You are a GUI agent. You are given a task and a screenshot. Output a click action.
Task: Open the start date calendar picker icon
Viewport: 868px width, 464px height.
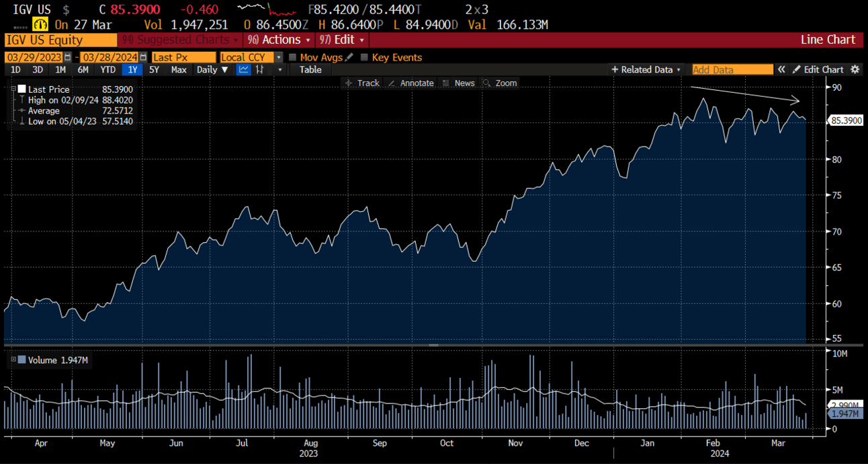coord(67,58)
